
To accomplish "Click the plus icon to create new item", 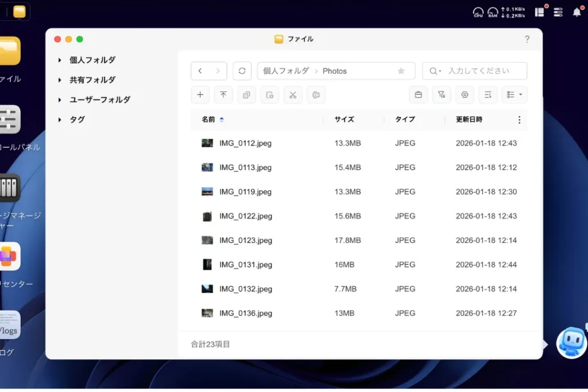I will 200,95.
